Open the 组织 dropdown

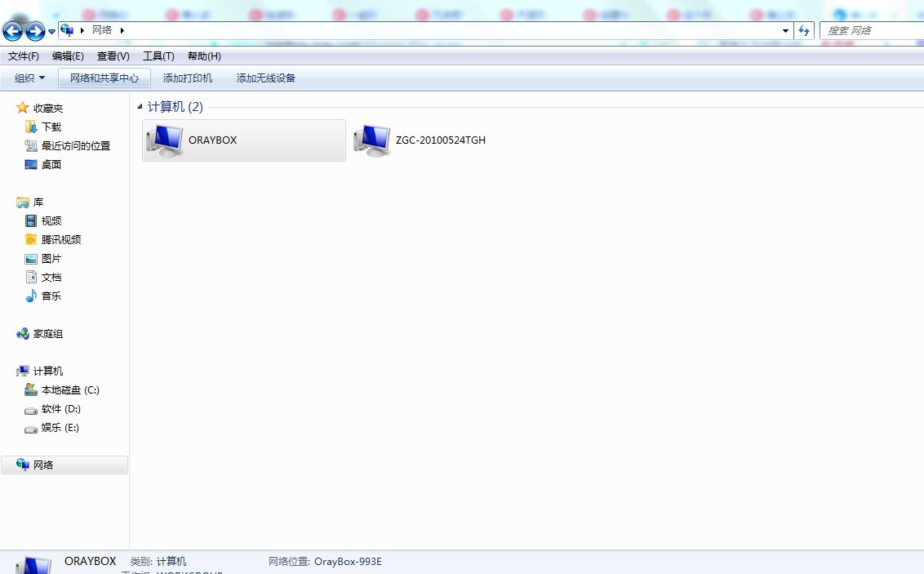coord(29,78)
